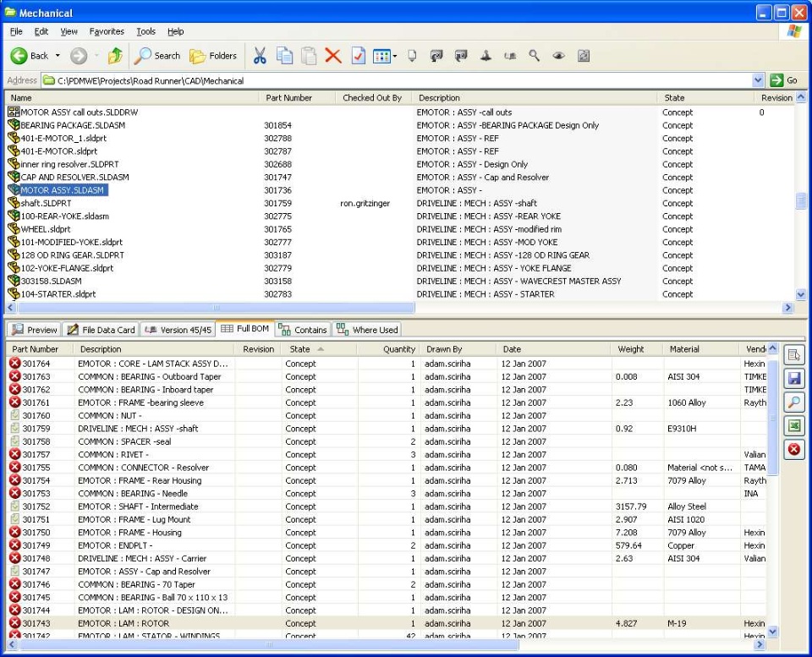812x657 pixels.
Task: Click the red X icon in BOM sidebar
Action: 794,450
